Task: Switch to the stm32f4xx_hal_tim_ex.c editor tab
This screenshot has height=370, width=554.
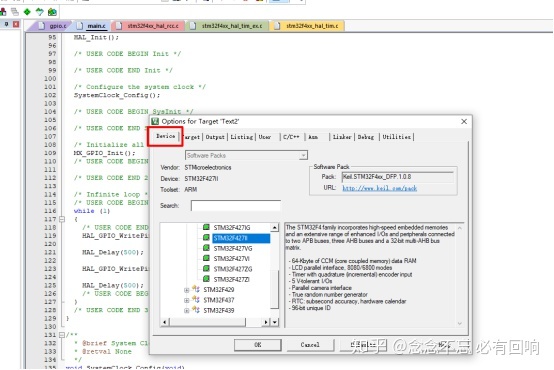Action: point(227,26)
